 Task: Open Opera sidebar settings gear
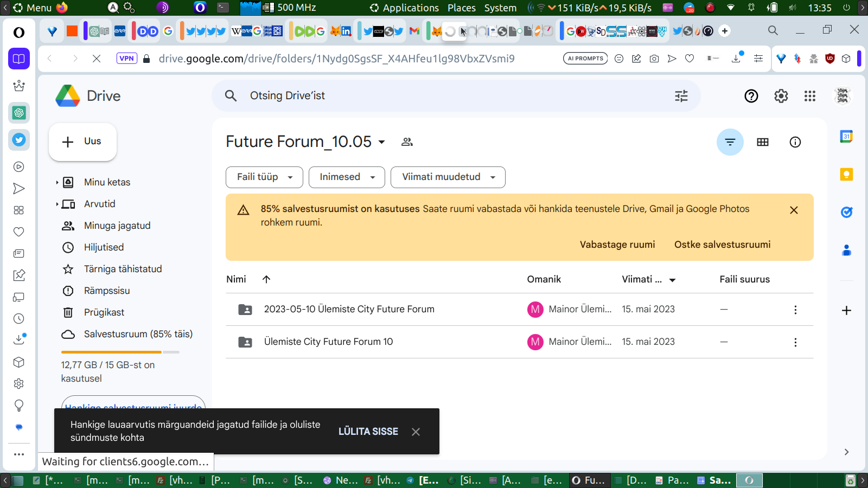(x=19, y=384)
